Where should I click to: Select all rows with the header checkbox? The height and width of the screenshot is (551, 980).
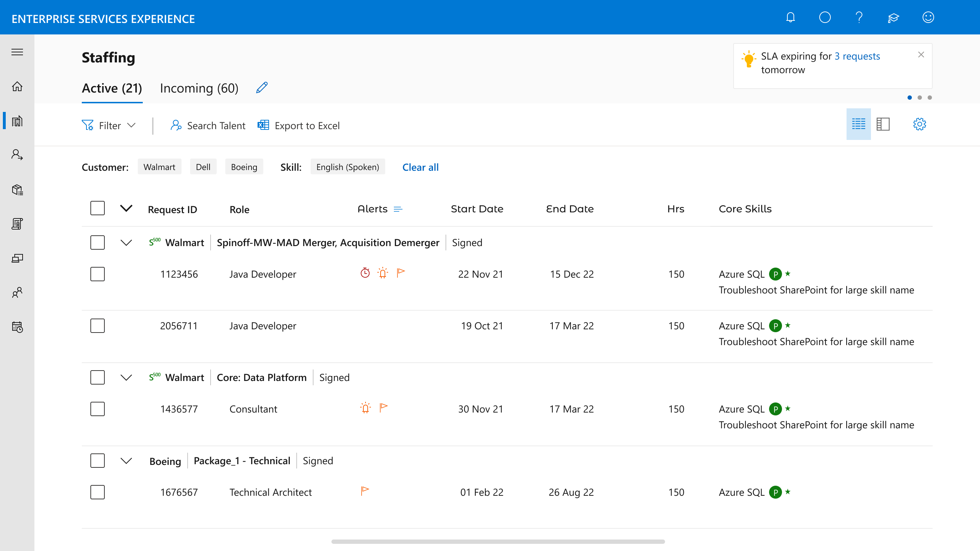pyautogui.click(x=98, y=208)
